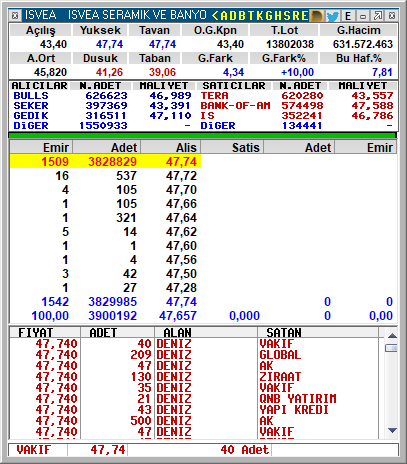
Task: Select trade row with seller QNB YATIRIM
Action: click(194, 399)
